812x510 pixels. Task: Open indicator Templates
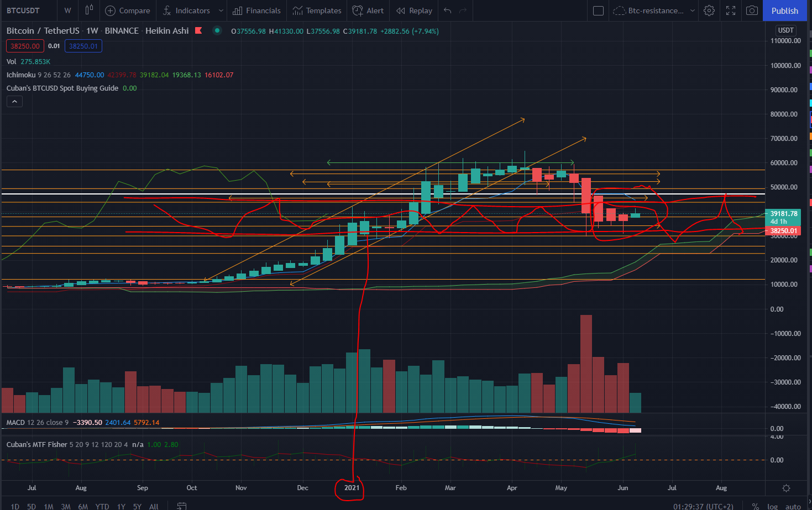[x=317, y=10]
